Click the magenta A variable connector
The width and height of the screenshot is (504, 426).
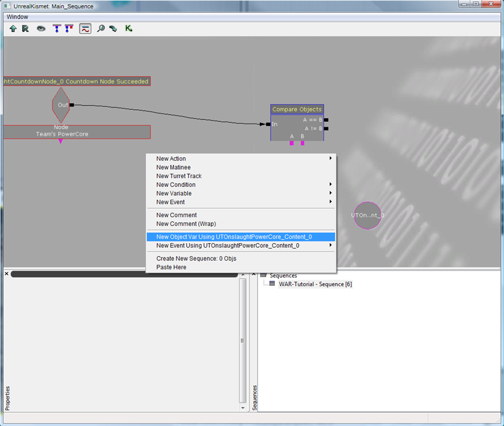[292, 143]
